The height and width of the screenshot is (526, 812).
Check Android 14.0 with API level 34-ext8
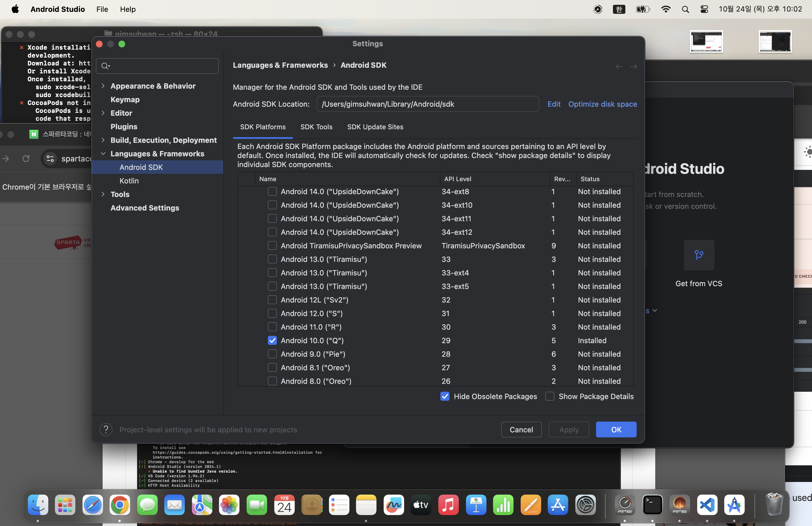tap(272, 191)
